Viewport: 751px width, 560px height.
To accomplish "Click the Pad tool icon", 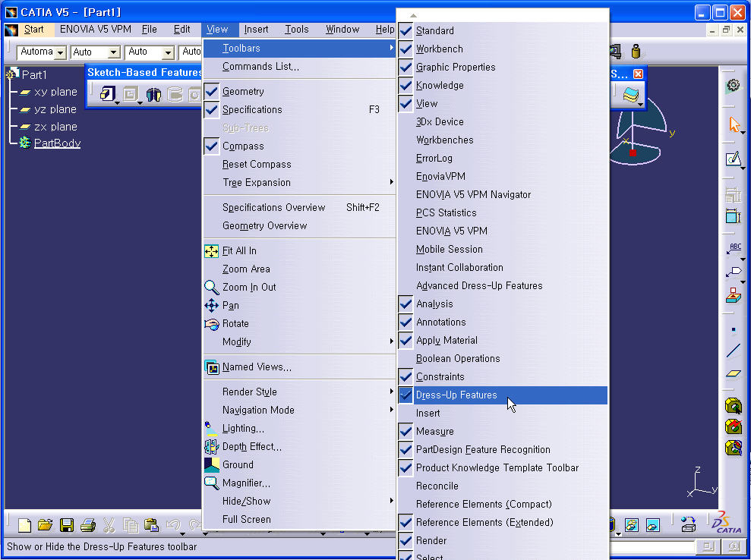I will pos(107,94).
